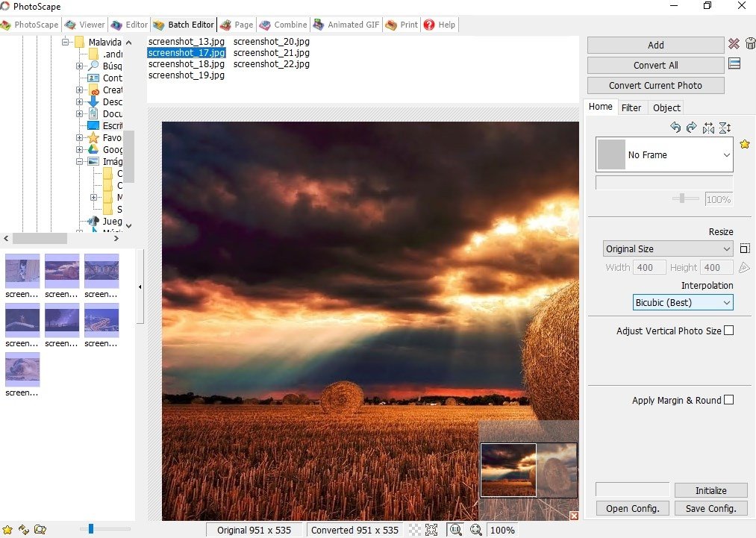The width and height of the screenshot is (756, 538).
Task: Click the 100% zoom field in status bar
Action: click(x=502, y=530)
